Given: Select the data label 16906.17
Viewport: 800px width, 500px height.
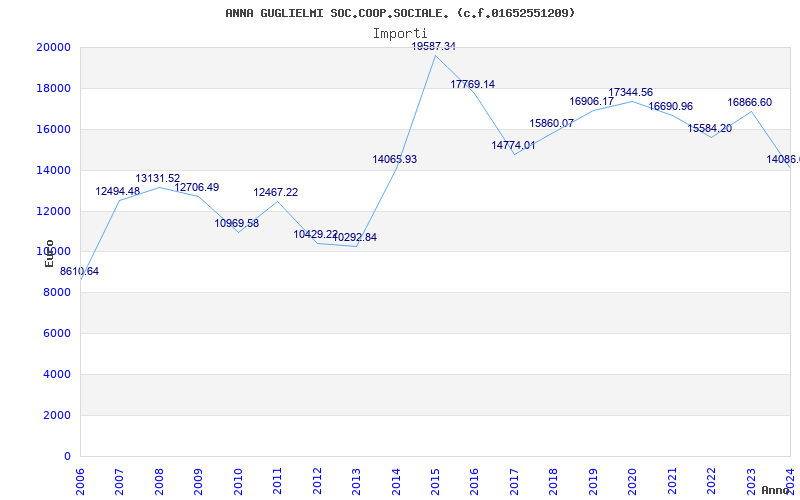Looking at the screenshot, I should 591,102.
